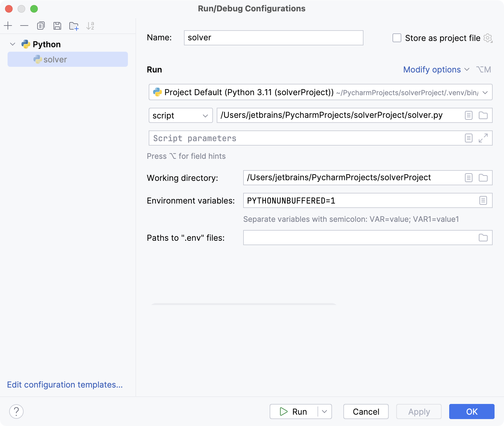The width and height of the screenshot is (504, 426).
Task: Add a new run configuration
Action: click(8, 26)
